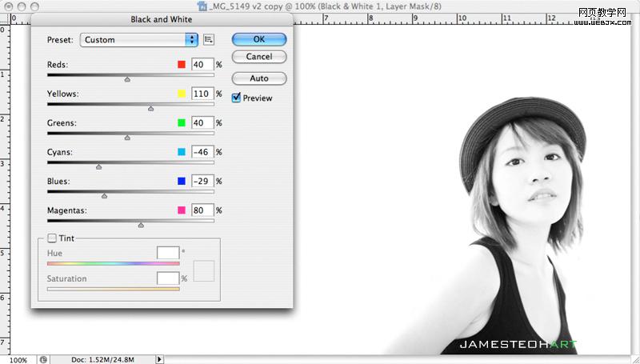Click the magenta color chip beside Magentas
The width and height of the screenshot is (640, 364).
[x=182, y=210]
